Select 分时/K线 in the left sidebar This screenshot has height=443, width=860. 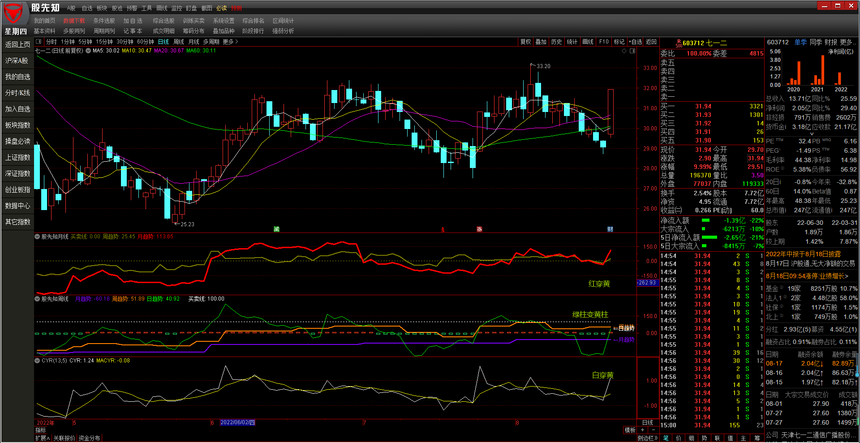pos(18,93)
